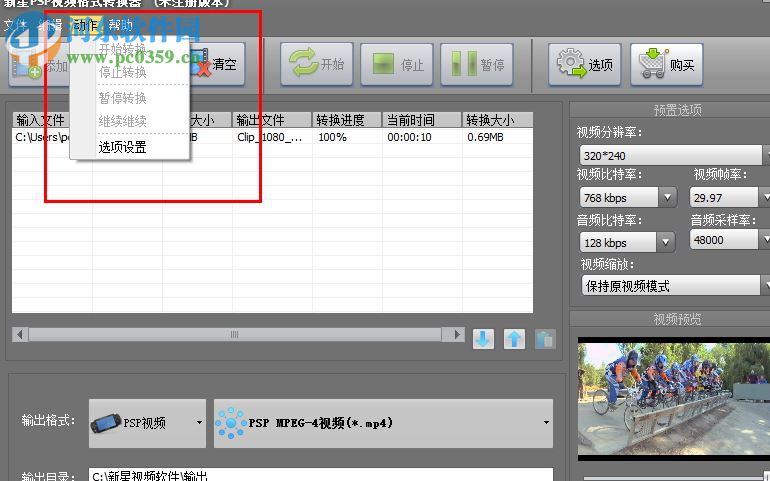Viewport: 770px width, 481px height.
Task: Click the horizontal scrollbar right arrow
Action: point(457,335)
